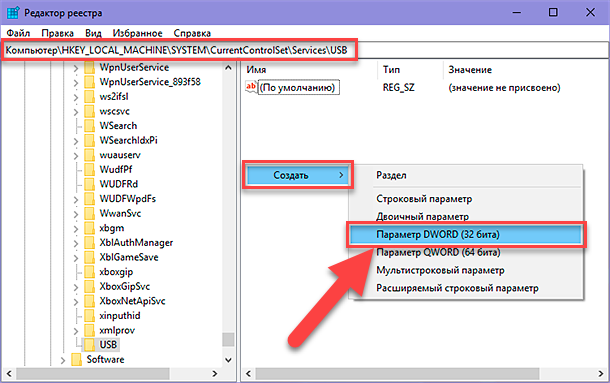Open the Избранное menu
The width and height of the screenshot is (610, 383).
coord(137,33)
